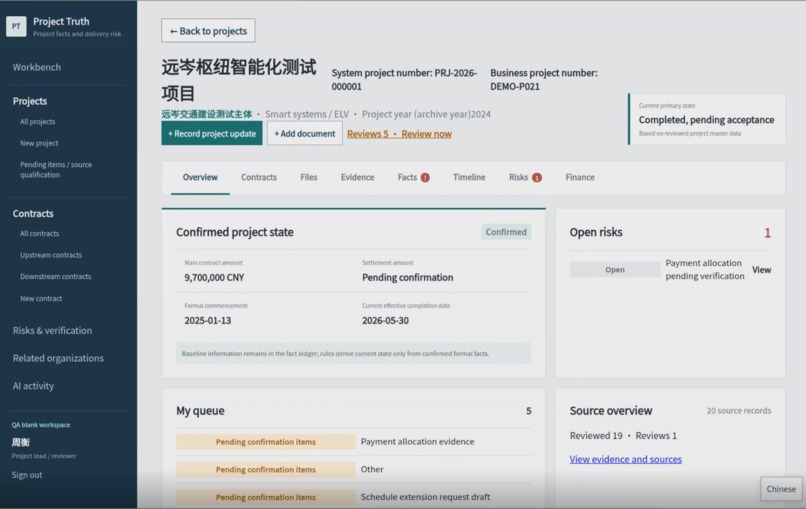
Task: Click Pending confirmation badge for Payment allocation evidence
Action: click(266, 442)
